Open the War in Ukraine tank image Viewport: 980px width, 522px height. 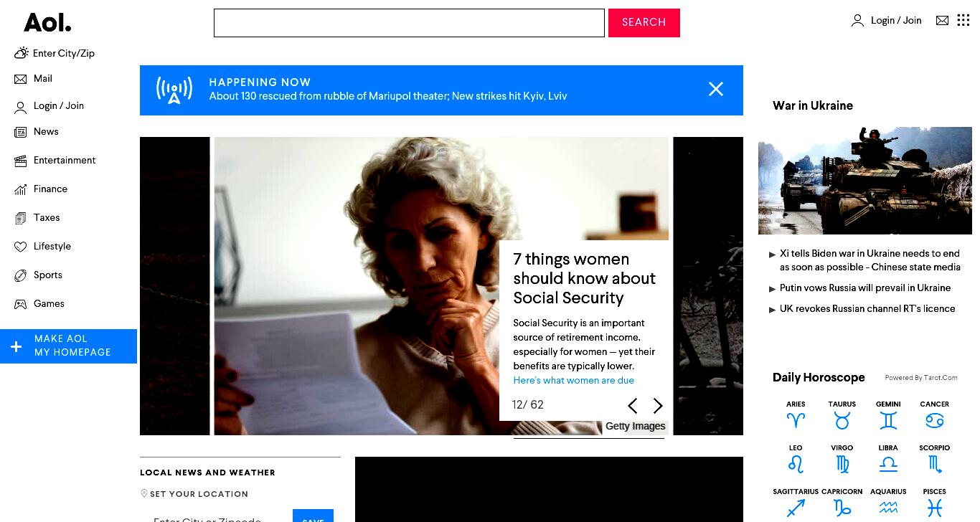pos(865,181)
